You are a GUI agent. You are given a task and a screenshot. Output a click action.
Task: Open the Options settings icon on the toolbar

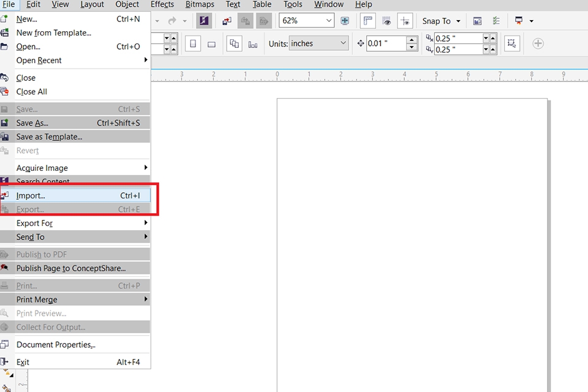(497, 20)
